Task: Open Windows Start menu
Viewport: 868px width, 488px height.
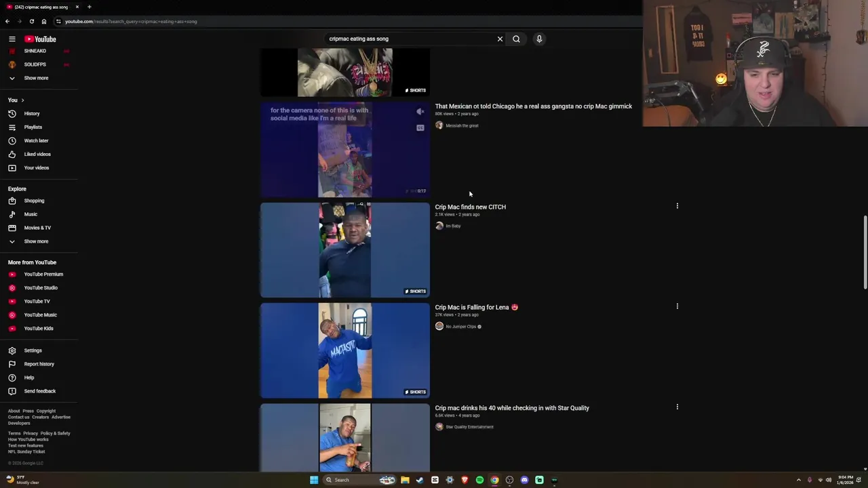Action: click(x=314, y=480)
